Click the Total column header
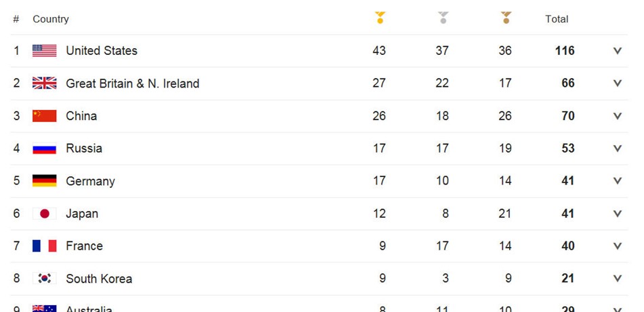The image size is (644, 312). [557, 19]
